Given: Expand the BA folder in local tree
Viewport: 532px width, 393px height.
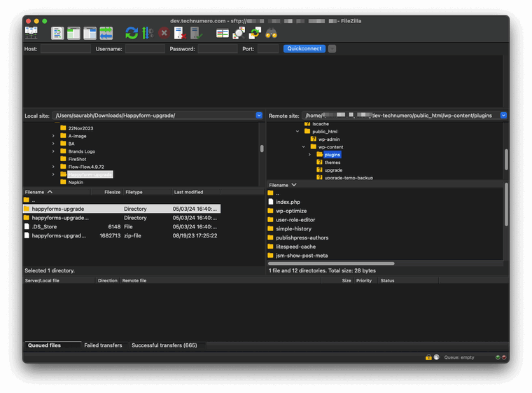Looking at the screenshot, I should click(53, 144).
